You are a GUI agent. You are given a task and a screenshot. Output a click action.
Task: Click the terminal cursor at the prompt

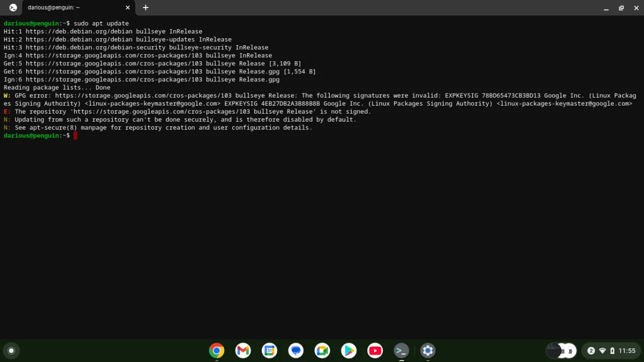(x=75, y=136)
